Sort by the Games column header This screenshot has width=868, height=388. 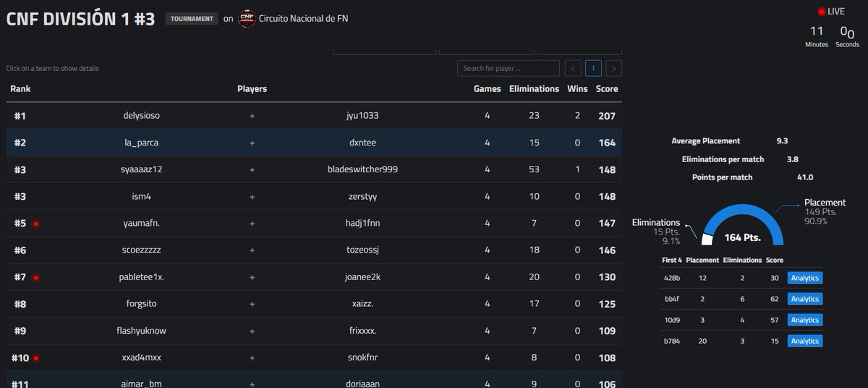pos(488,89)
